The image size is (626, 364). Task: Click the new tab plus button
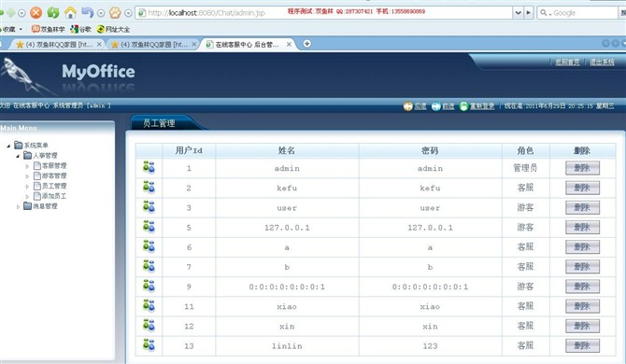click(306, 44)
